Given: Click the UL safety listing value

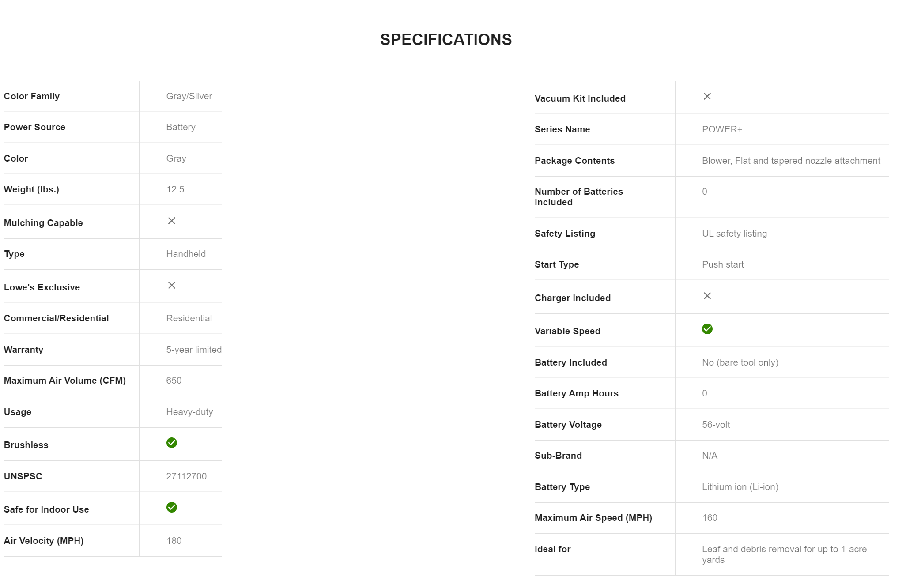Looking at the screenshot, I should (734, 234).
